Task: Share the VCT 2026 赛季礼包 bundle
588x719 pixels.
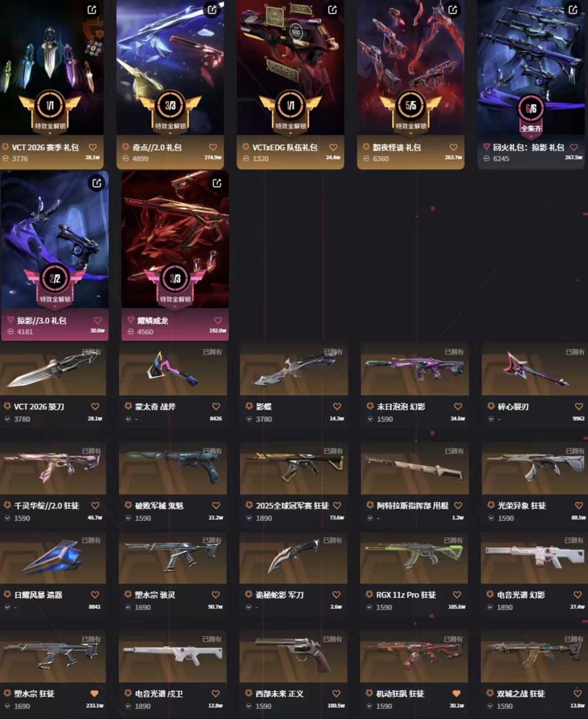Action: coord(92,9)
